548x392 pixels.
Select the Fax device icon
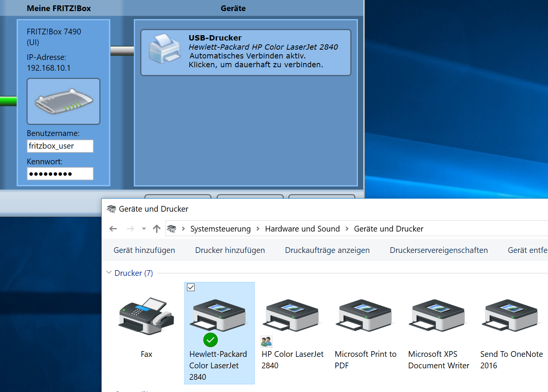tap(146, 316)
